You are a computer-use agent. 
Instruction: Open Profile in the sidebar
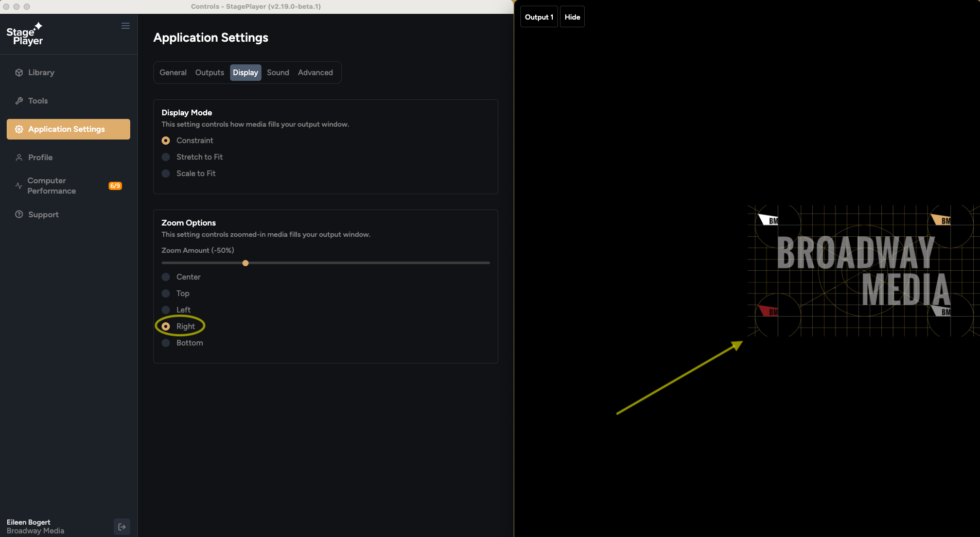point(68,158)
